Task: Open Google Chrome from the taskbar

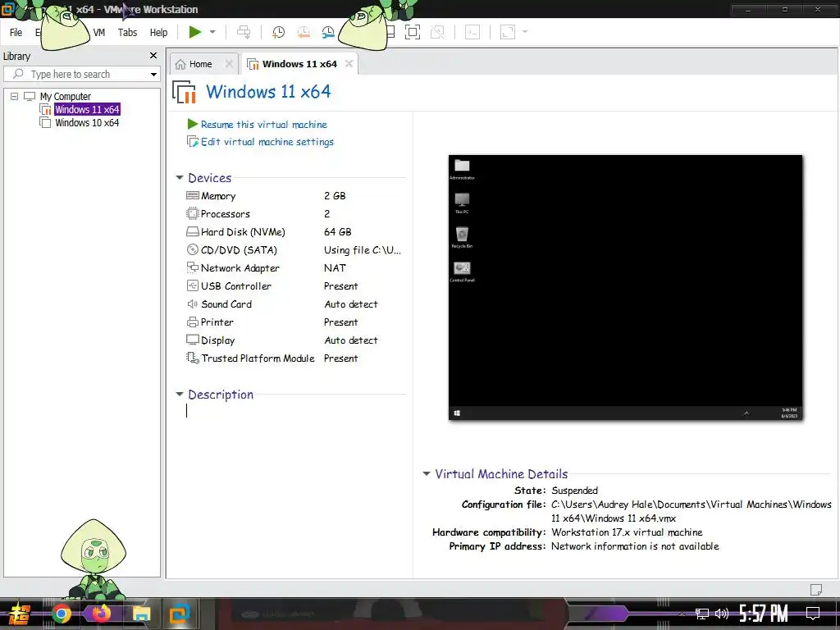Action: 61,614
